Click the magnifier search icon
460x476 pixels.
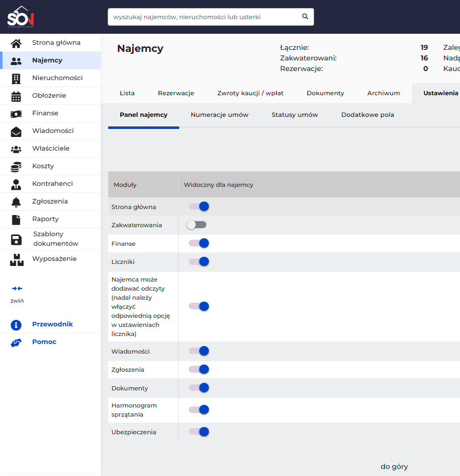pyautogui.click(x=305, y=17)
